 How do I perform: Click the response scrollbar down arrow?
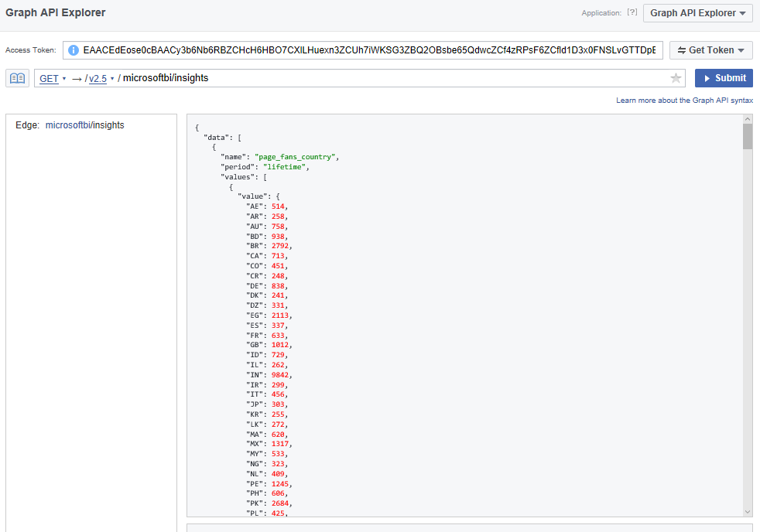(748, 512)
